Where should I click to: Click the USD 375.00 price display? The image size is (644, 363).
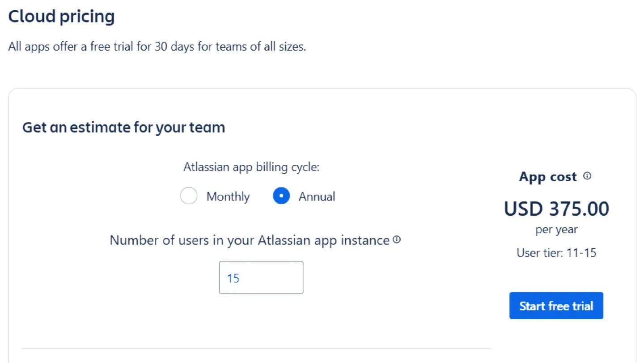coord(556,208)
